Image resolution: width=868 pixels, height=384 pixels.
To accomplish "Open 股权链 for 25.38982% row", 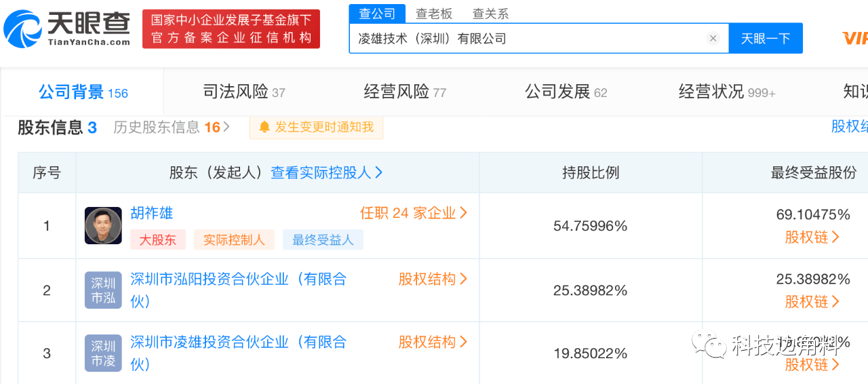I will click(812, 302).
